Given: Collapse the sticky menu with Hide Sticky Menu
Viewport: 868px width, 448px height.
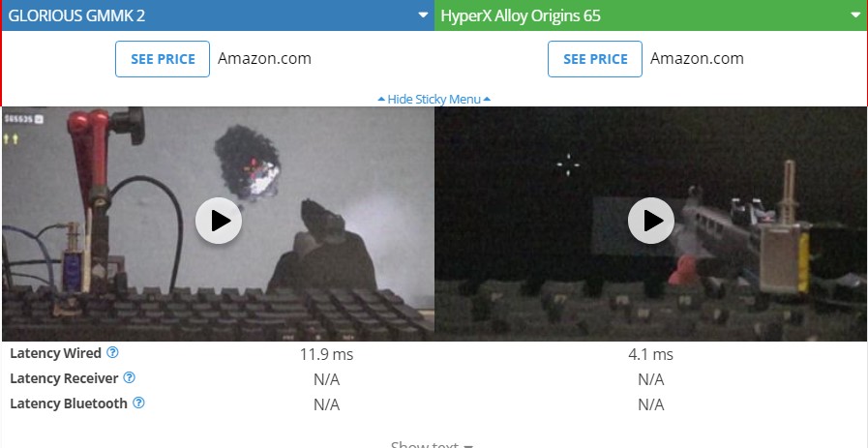Looking at the screenshot, I should click(x=434, y=99).
